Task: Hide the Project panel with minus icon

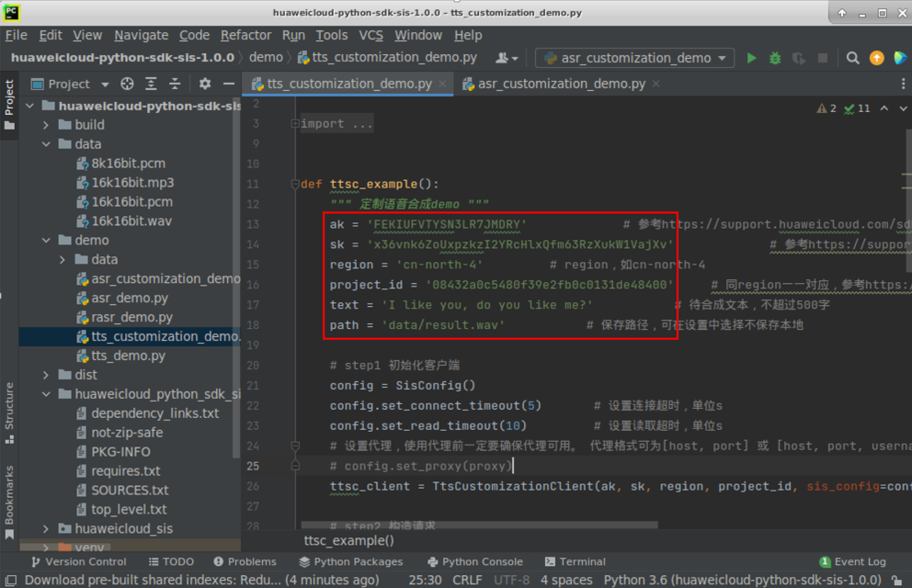Action: 229,85
